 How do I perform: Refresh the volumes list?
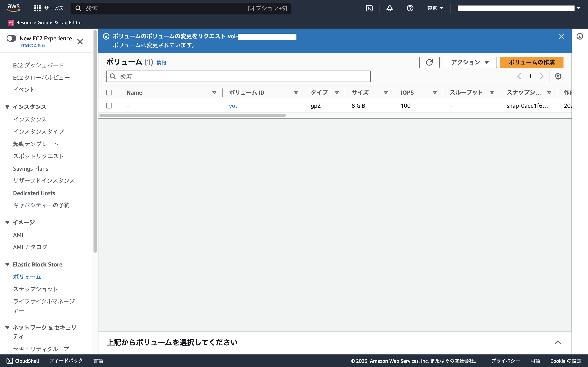pos(429,62)
